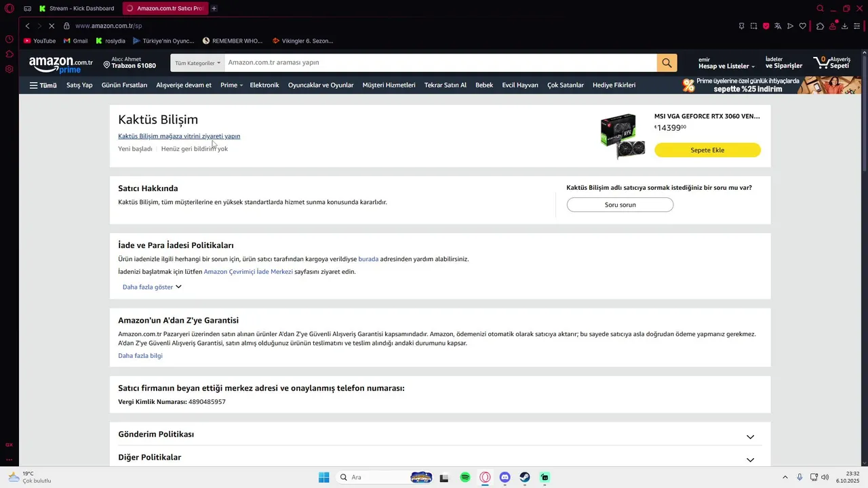Click the Soru sorun button
Screen dimensions: 868x488
pyautogui.click(x=620, y=205)
